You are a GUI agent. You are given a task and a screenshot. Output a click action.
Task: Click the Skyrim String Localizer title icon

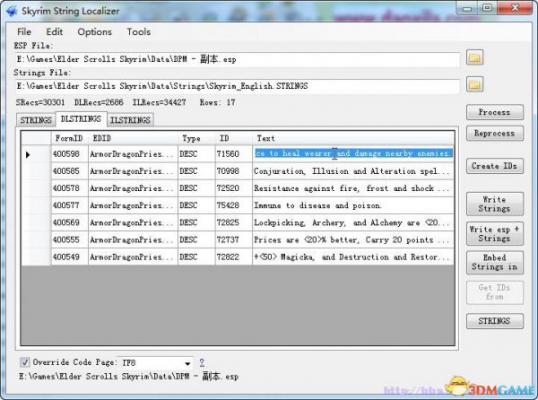tap(12, 11)
